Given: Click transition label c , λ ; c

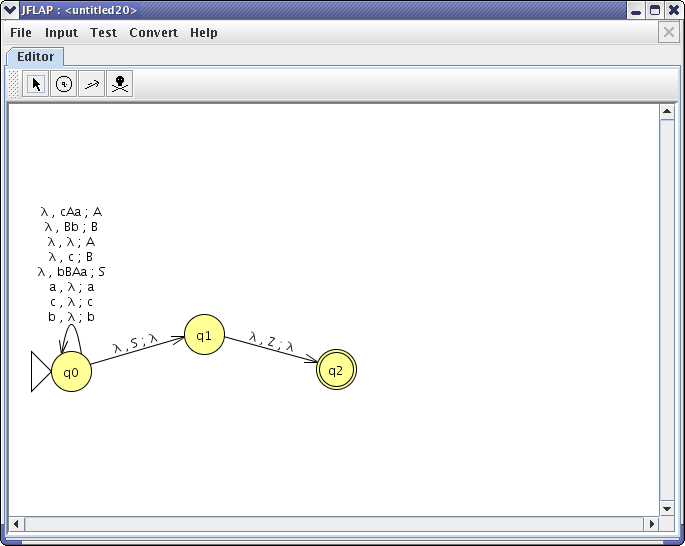Looking at the screenshot, I should click(x=71, y=302).
